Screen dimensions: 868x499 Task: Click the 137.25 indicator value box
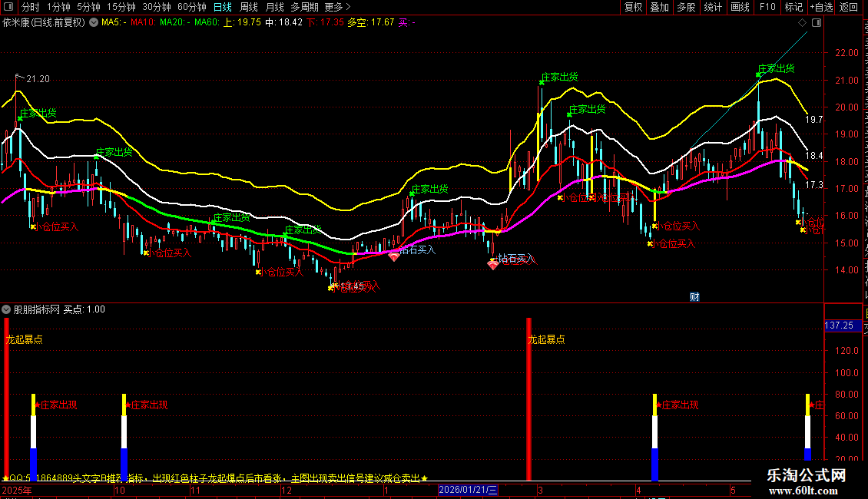click(x=843, y=326)
